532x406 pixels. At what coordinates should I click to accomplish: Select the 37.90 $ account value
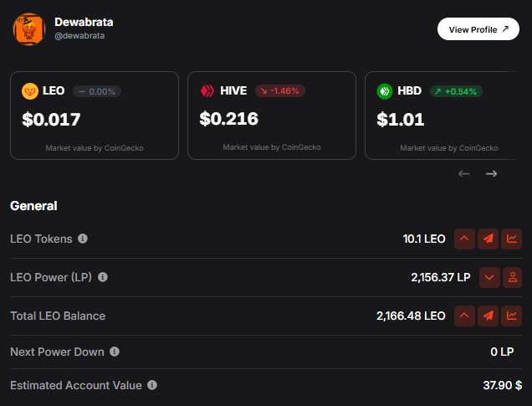[503, 385]
